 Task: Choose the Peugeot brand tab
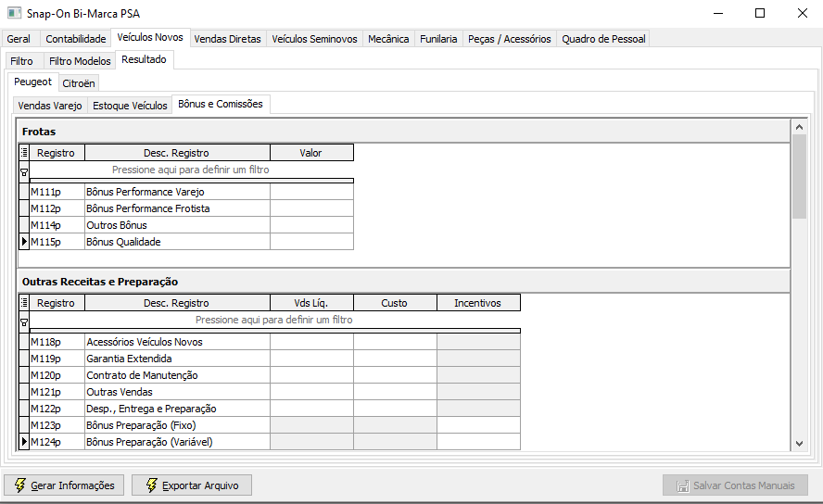pyautogui.click(x=32, y=82)
